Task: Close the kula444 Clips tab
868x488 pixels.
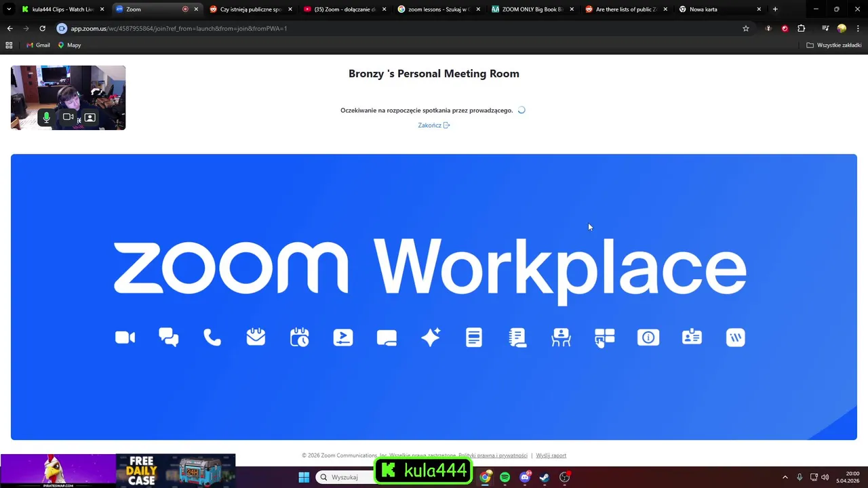Action: pyautogui.click(x=102, y=9)
